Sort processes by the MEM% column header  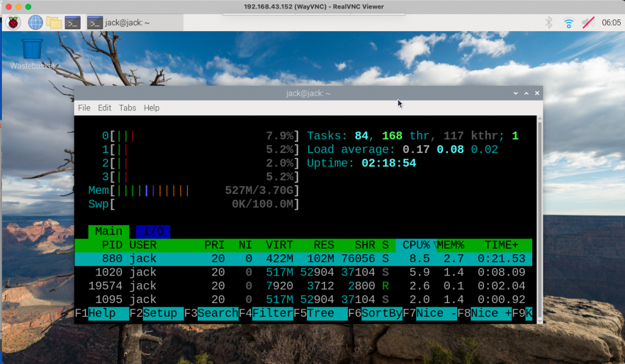click(450, 245)
